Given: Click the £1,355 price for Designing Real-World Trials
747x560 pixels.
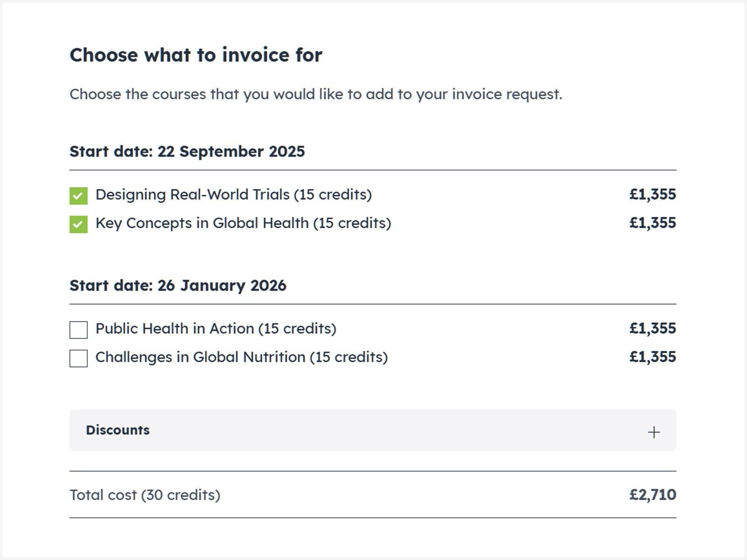Looking at the screenshot, I should [652, 194].
